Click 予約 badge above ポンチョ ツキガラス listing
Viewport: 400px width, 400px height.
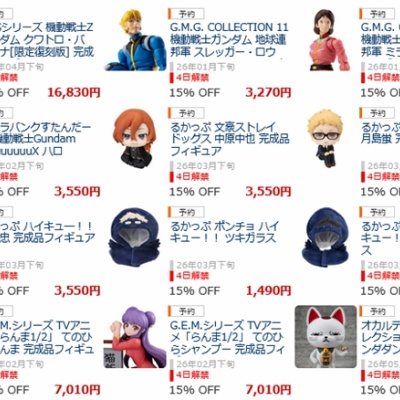click(186, 212)
